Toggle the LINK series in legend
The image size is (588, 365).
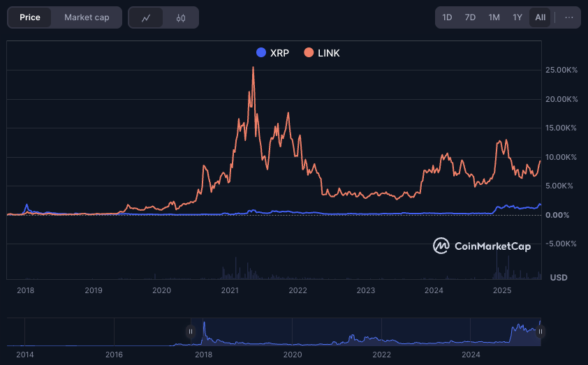click(322, 53)
